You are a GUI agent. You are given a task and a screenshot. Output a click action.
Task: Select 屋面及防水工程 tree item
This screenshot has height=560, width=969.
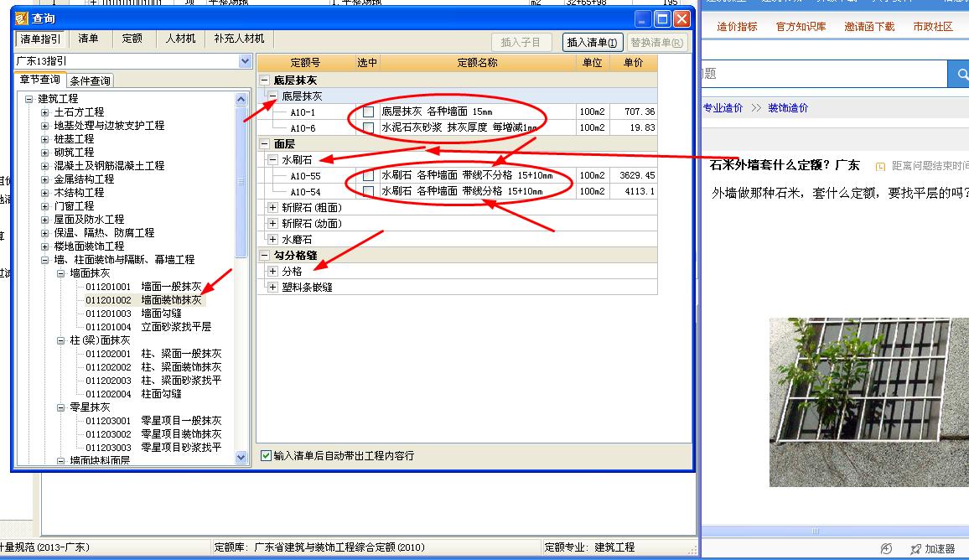click(x=89, y=220)
